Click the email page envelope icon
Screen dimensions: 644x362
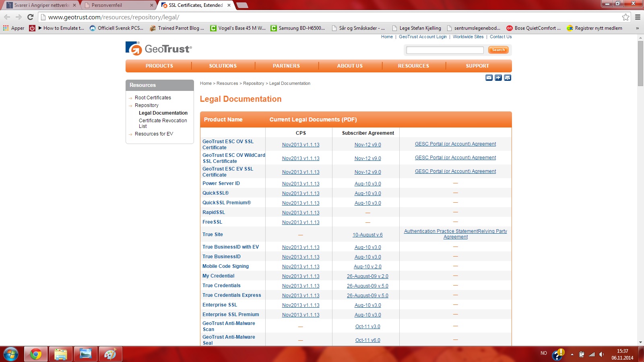[489, 78]
